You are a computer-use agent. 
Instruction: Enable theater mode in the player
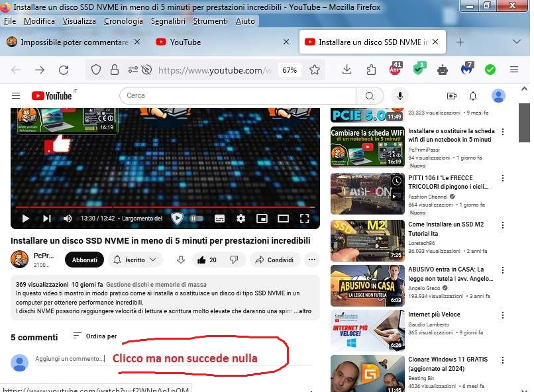(x=283, y=219)
